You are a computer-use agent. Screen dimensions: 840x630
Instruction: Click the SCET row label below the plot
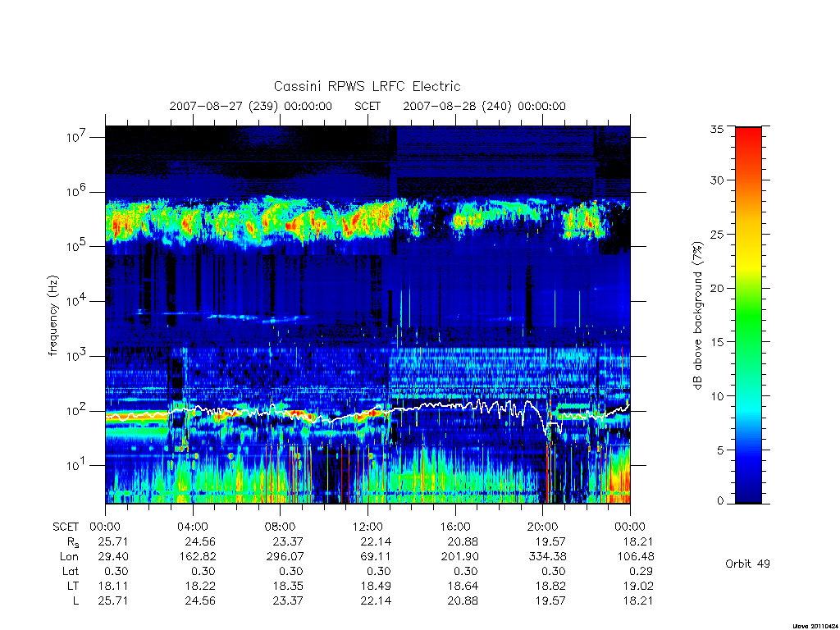pos(66,527)
